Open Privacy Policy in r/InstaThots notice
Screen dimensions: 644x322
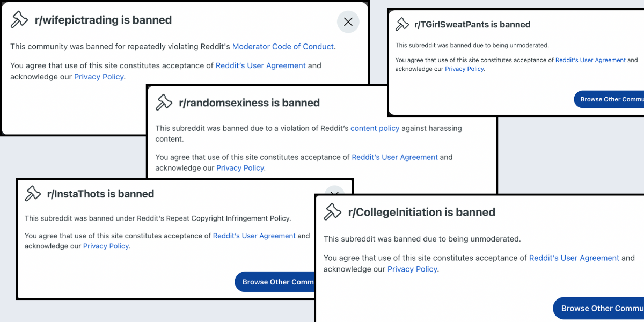pyautogui.click(x=106, y=246)
